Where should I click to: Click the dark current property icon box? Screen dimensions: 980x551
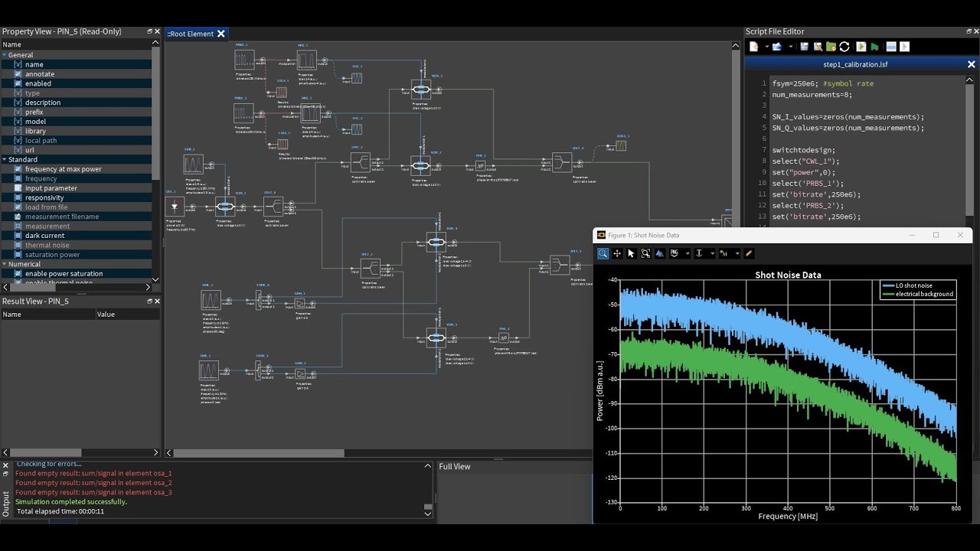18,236
